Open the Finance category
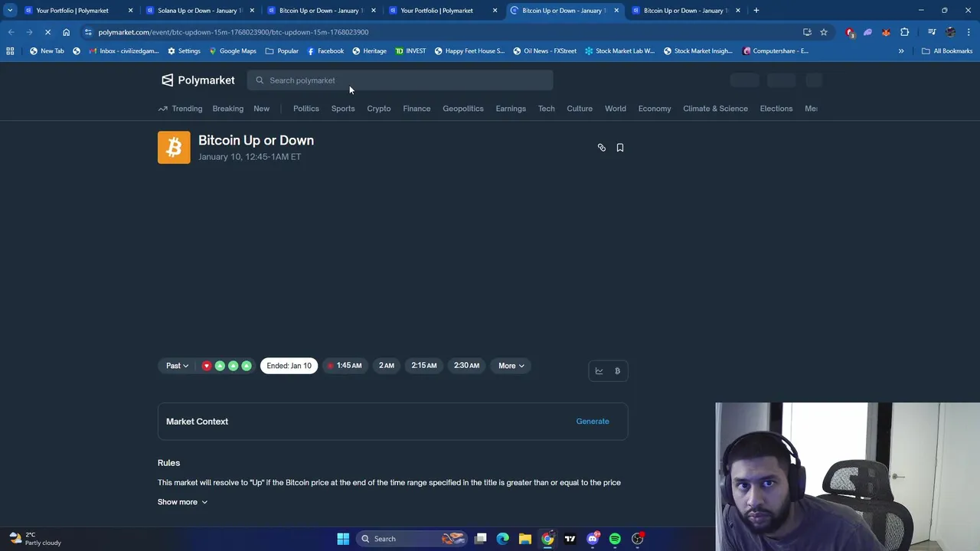 pos(416,109)
